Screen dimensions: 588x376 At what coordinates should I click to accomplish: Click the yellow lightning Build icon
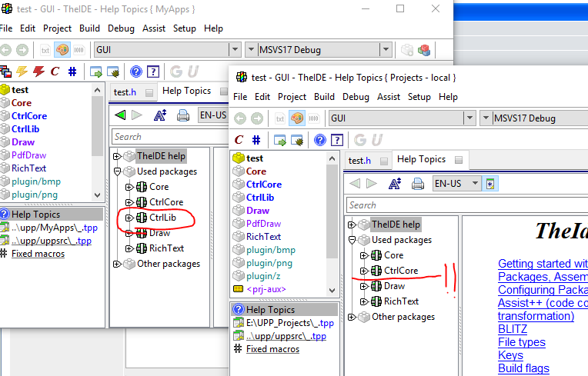(21, 72)
